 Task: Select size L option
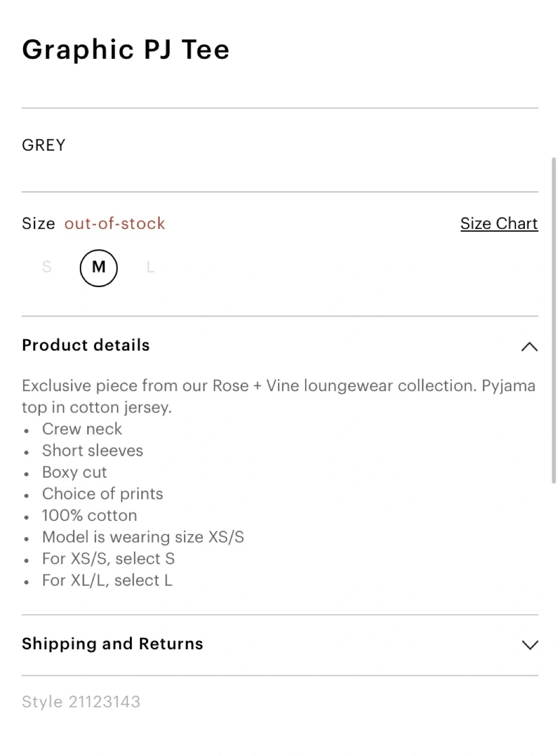coord(150,267)
